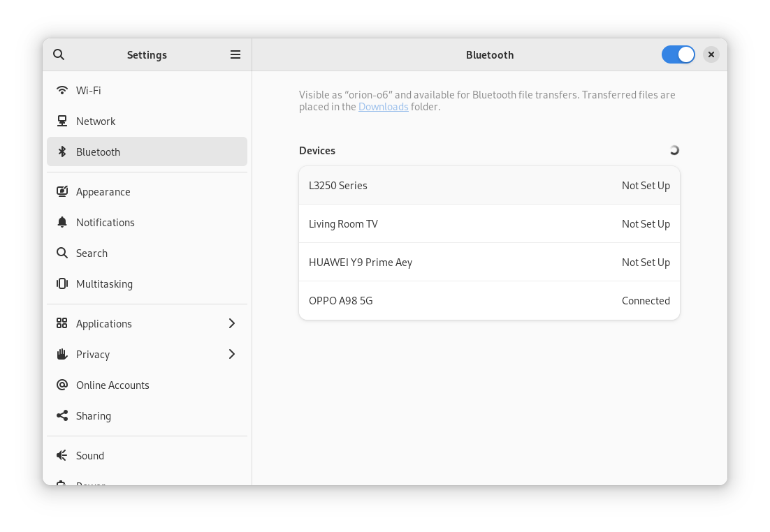Screen dimensions: 770x532
Task: Select the Sharing icon in sidebar
Action: tap(62, 415)
